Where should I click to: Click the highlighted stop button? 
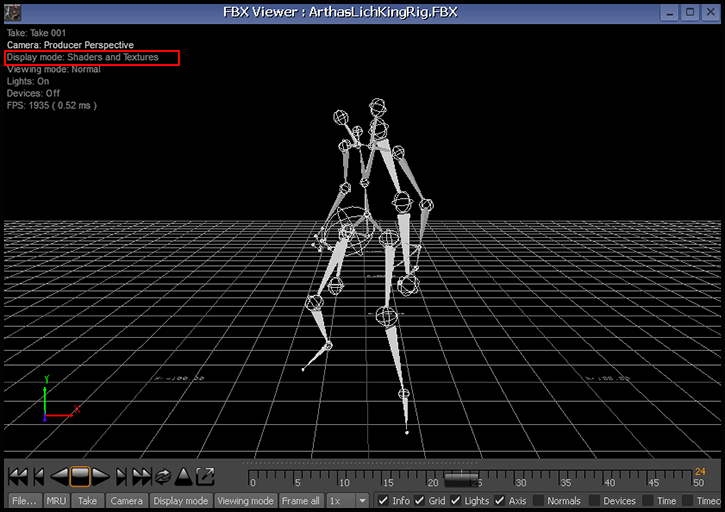coord(80,476)
